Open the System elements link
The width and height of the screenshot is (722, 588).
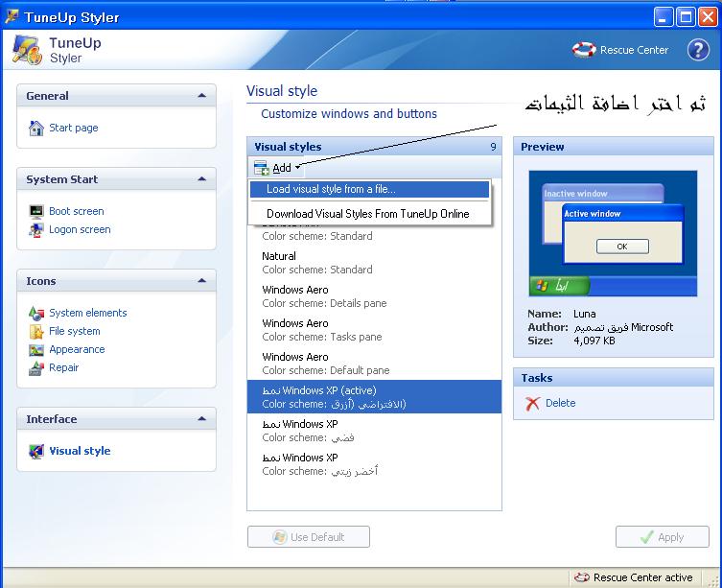click(x=88, y=314)
